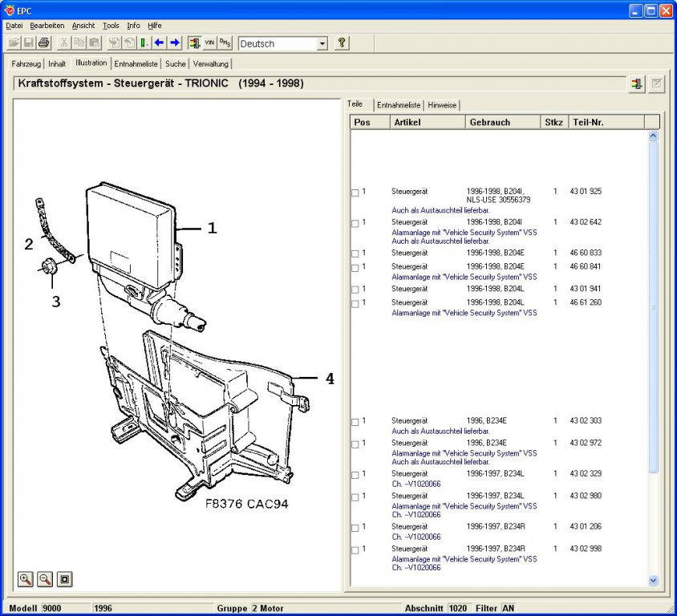The width and height of the screenshot is (677, 616).
Task: Select checkbox for part 43 02 303
Action: click(x=355, y=422)
